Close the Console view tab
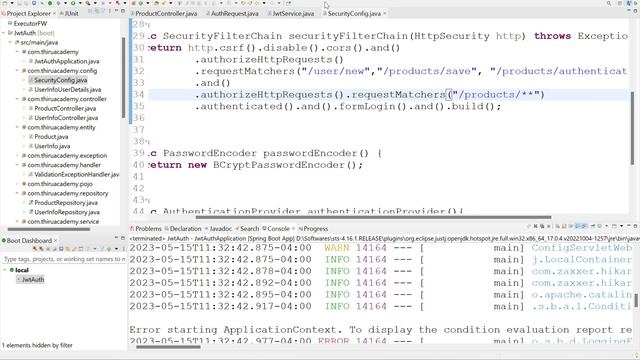 pyautogui.click(x=293, y=229)
